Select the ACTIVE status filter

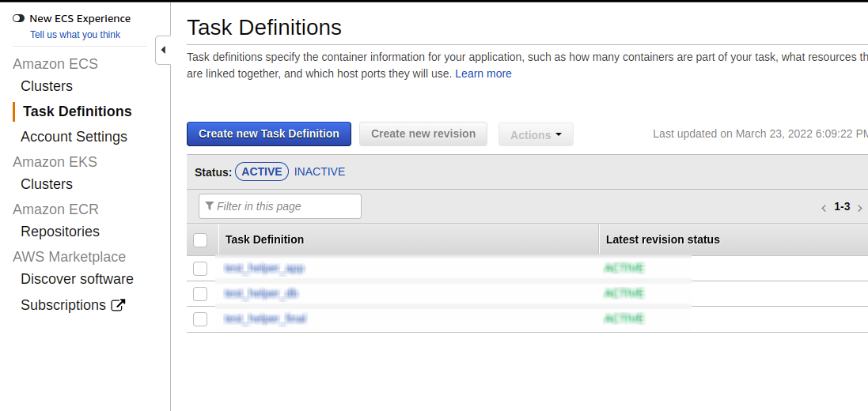262,172
